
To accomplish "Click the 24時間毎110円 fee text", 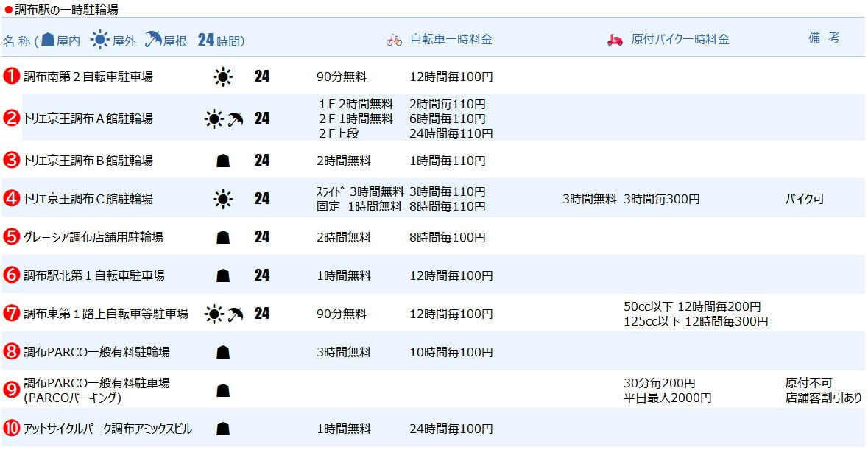I will 451,133.
